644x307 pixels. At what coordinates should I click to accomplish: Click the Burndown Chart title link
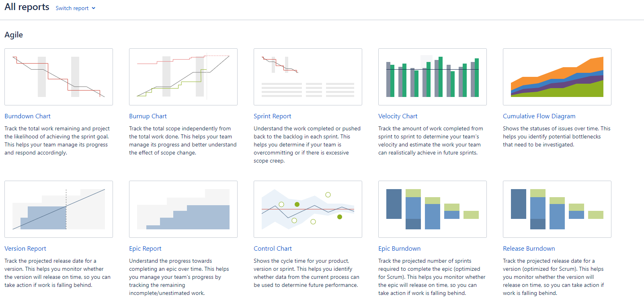tap(27, 116)
